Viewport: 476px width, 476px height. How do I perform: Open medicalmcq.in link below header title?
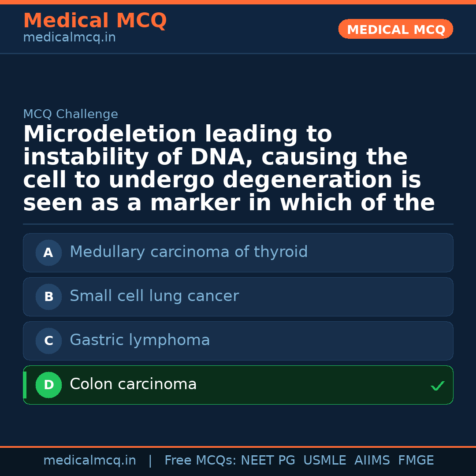pos(69,38)
